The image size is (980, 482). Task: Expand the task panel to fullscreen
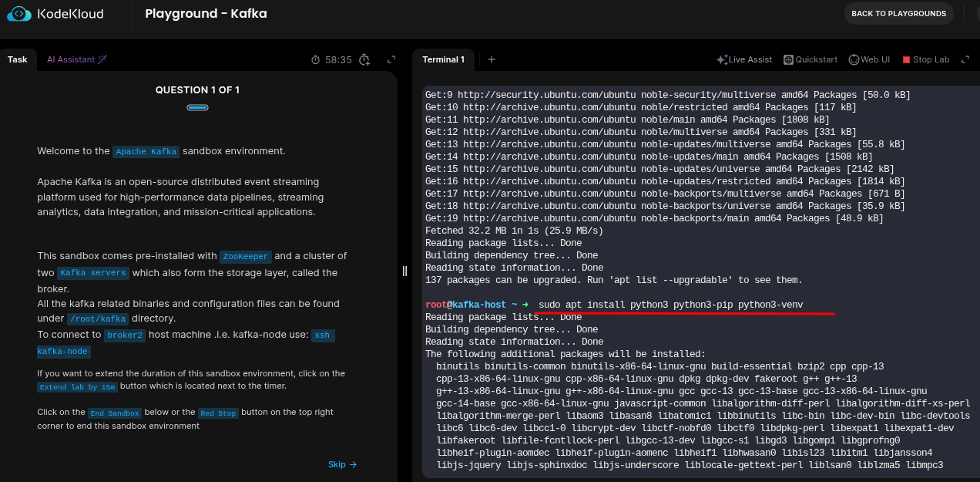click(x=391, y=59)
